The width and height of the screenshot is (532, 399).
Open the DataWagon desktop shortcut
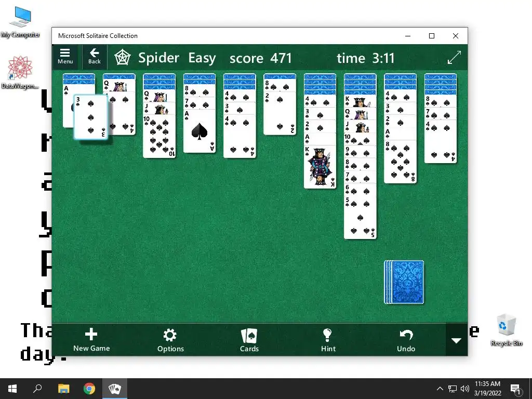(20, 72)
